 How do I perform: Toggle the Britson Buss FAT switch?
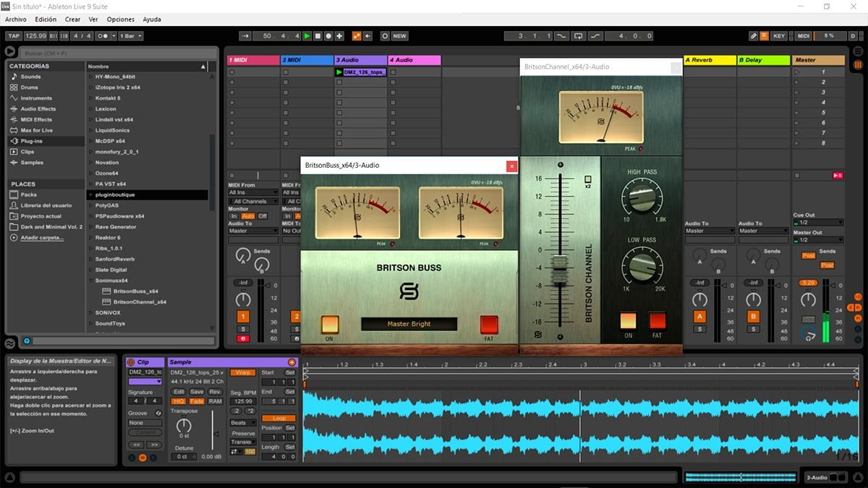pos(490,325)
